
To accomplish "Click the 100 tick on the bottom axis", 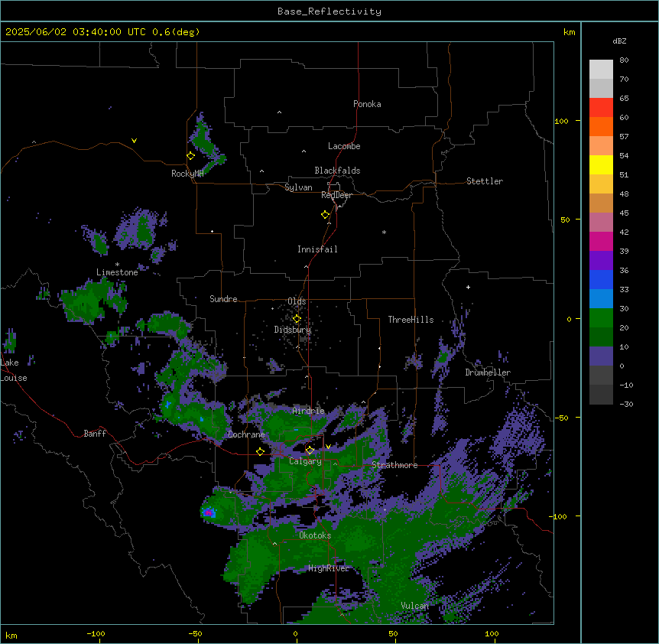I will (x=492, y=633).
